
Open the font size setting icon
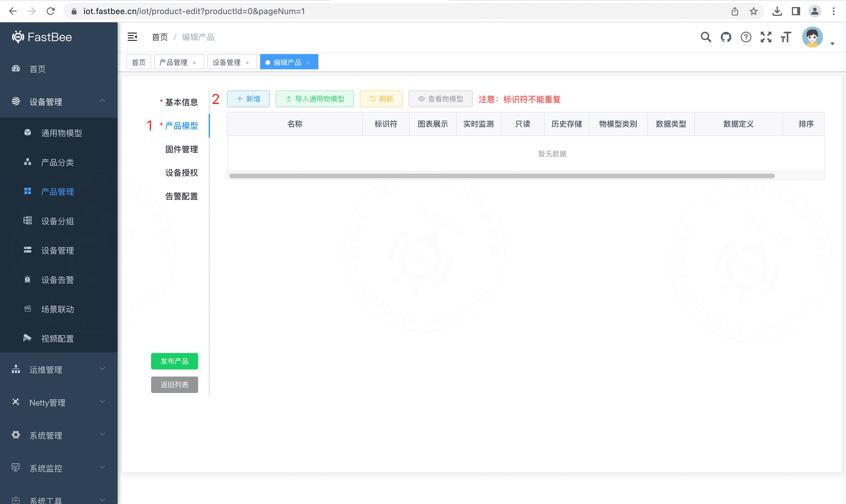pos(786,37)
